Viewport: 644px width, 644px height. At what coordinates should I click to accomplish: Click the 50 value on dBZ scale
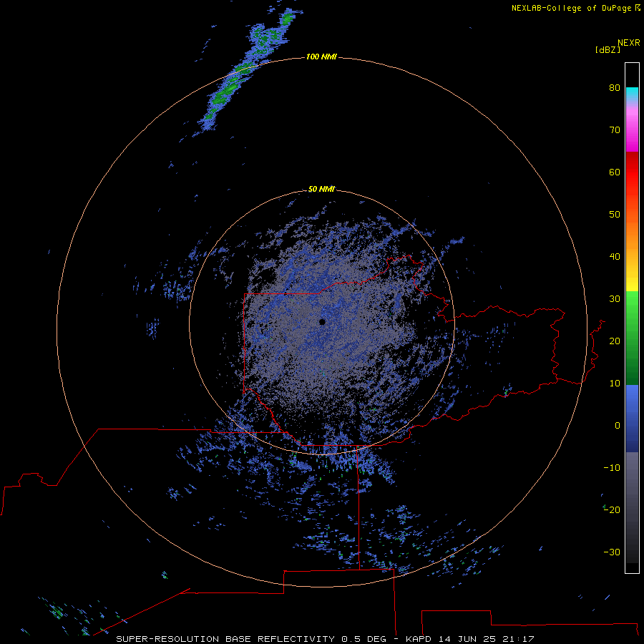(615, 215)
